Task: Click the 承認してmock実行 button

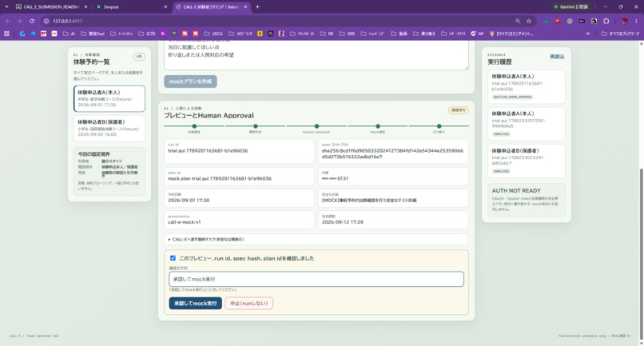Action: point(196,304)
